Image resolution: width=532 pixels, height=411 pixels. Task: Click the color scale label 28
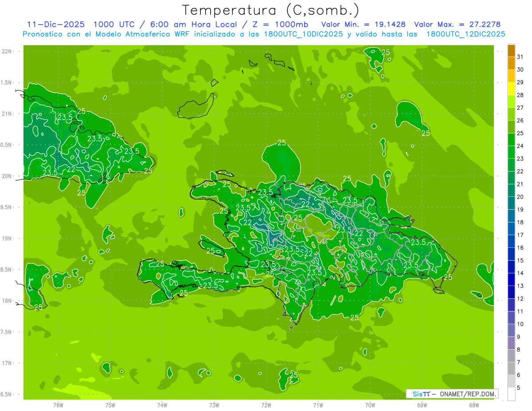[521, 95]
